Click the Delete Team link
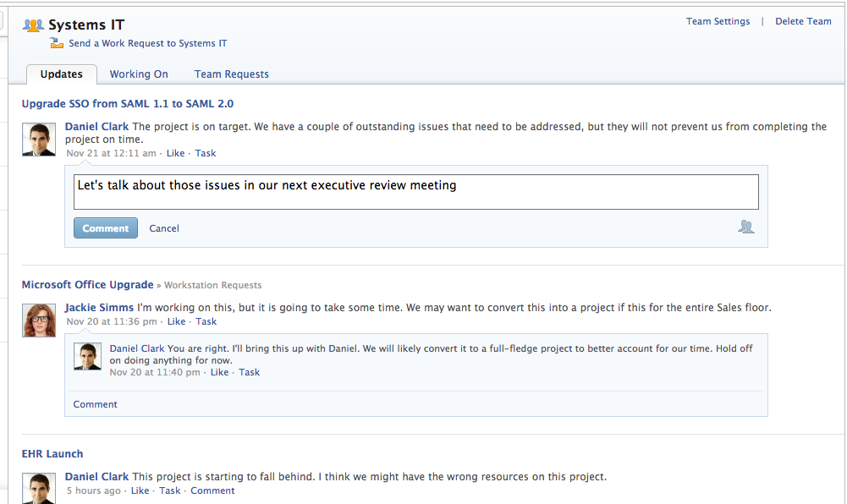The height and width of the screenshot is (504, 847). point(803,21)
